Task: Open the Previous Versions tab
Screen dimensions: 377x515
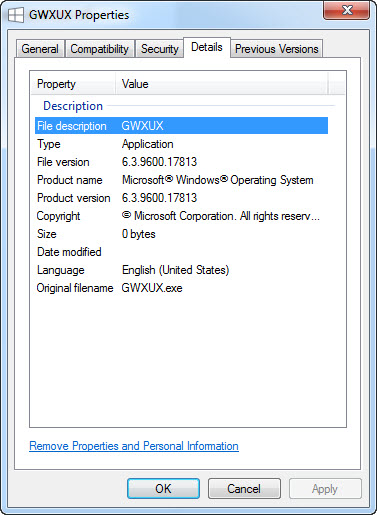Action: (277, 49)
